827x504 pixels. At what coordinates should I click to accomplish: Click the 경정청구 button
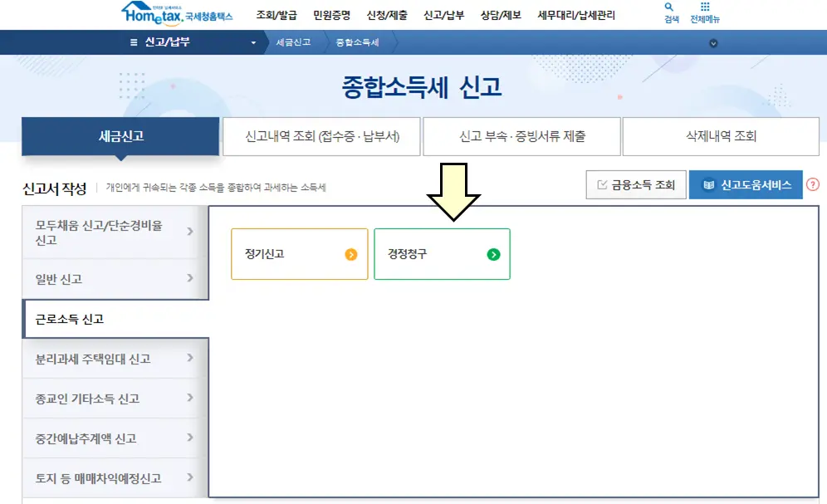(442, 254)
